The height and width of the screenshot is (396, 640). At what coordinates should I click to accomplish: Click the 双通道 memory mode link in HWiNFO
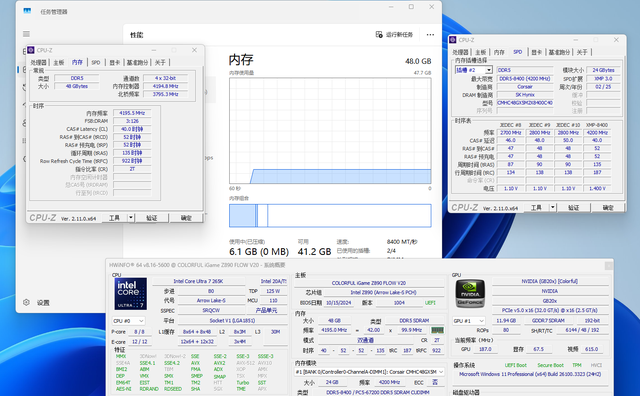[x=366, y=340]
